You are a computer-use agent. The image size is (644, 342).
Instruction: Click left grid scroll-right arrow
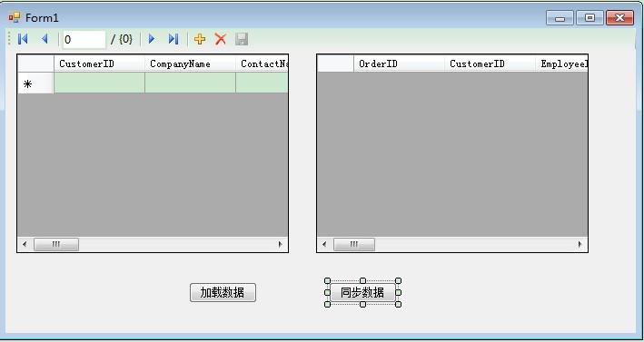281,244
